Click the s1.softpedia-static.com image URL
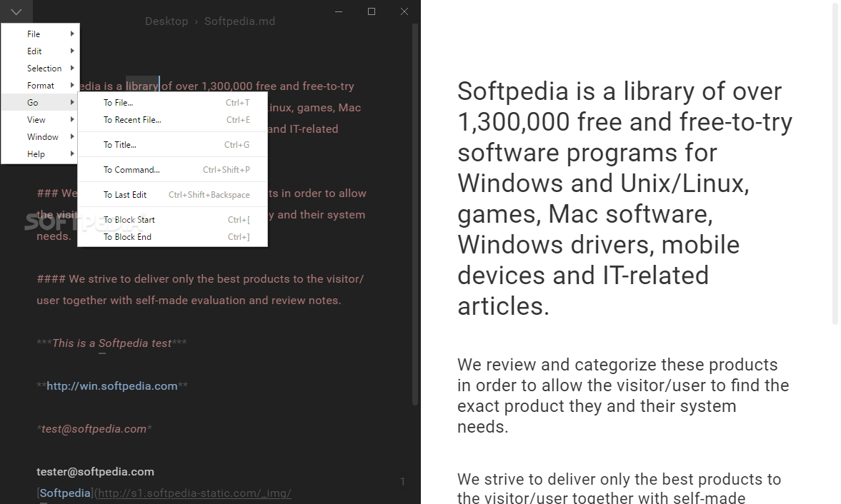Screen dimensions: 841x504 point(194,493)
